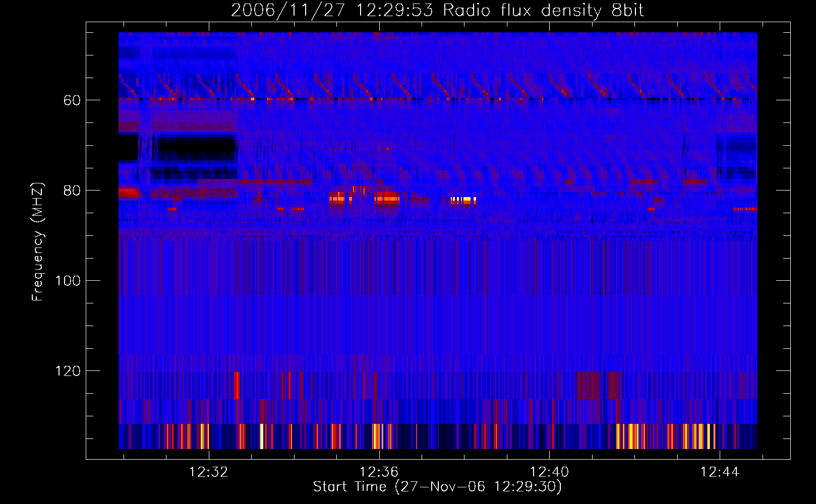The height and width of the screenshot is (504, 816).
Task: Click the 120 MHz frequency tick label
Action: click(x=68, y=371)
